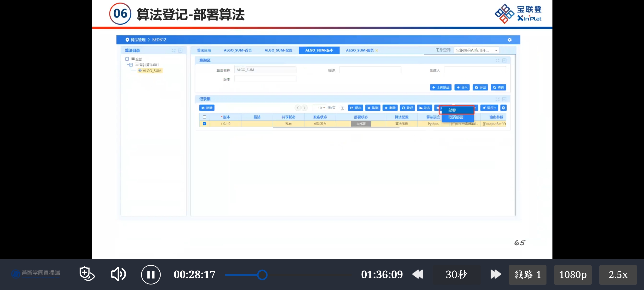
Task: Go to next page arrow in pager
Action: click(x=304, y=108)
